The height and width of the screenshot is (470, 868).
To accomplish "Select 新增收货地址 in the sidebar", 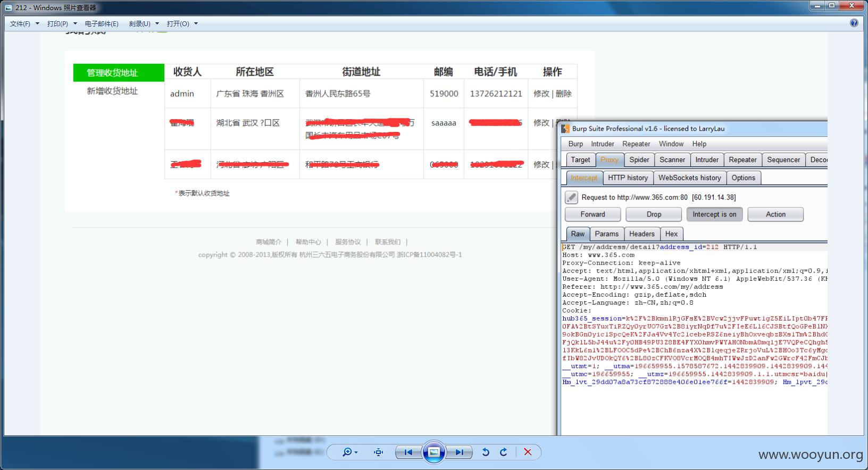I will click(112, 91).
